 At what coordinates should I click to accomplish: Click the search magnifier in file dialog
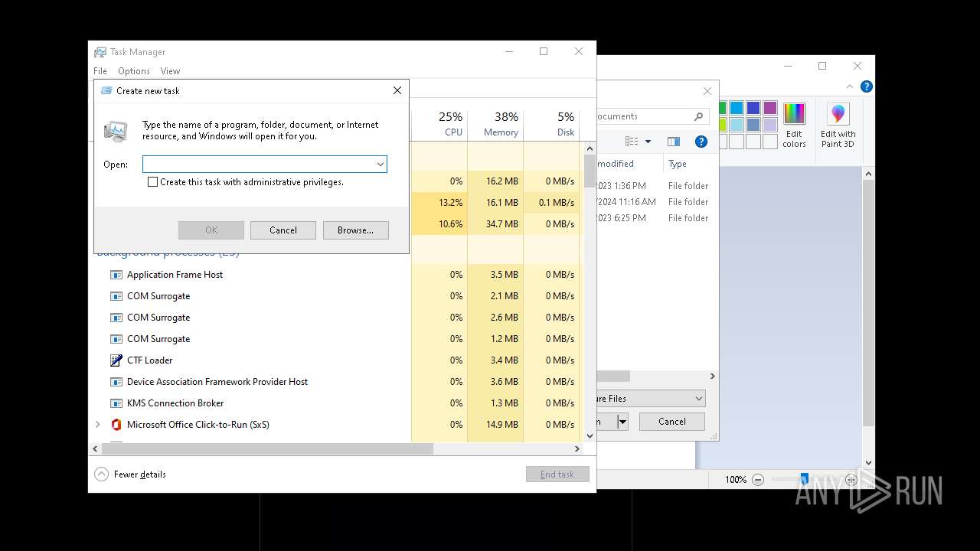coord(698,116)
